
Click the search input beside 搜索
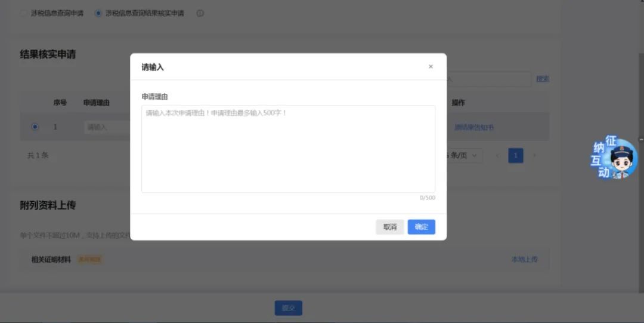point(489,79)
